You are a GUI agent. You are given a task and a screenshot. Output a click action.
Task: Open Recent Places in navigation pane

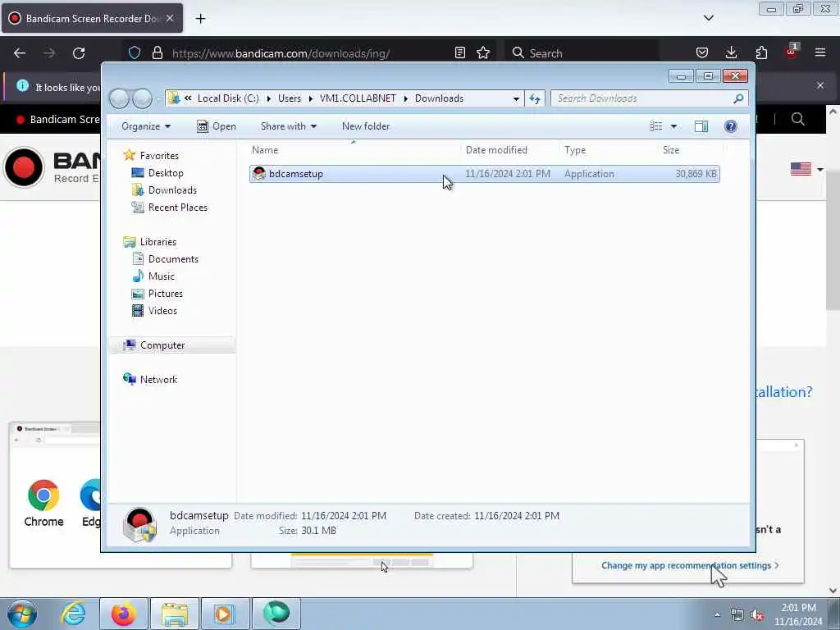click(177, 208)
